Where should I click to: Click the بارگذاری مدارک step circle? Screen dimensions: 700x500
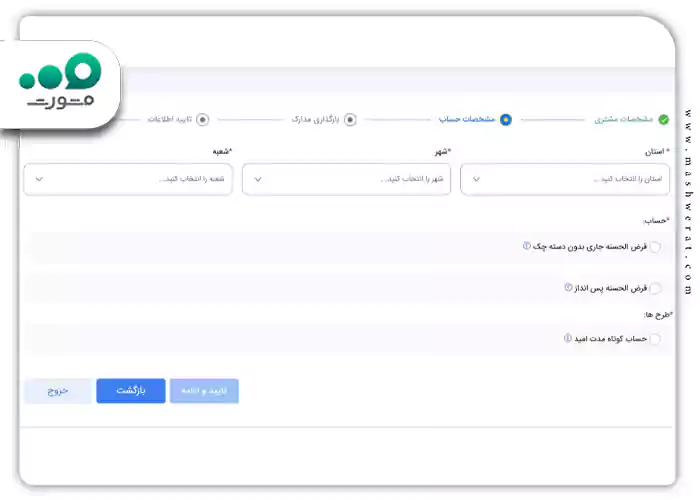click(350, 120)
